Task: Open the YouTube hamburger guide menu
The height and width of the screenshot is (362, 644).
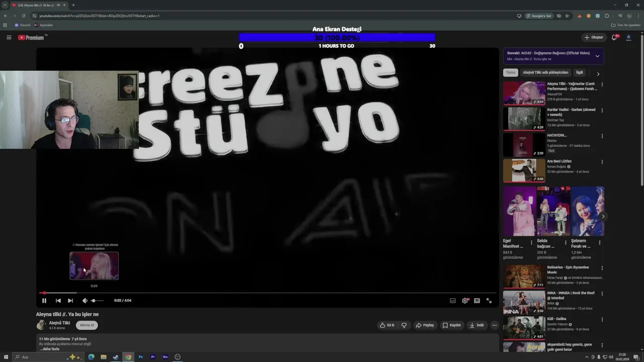Action: point(9,37)
